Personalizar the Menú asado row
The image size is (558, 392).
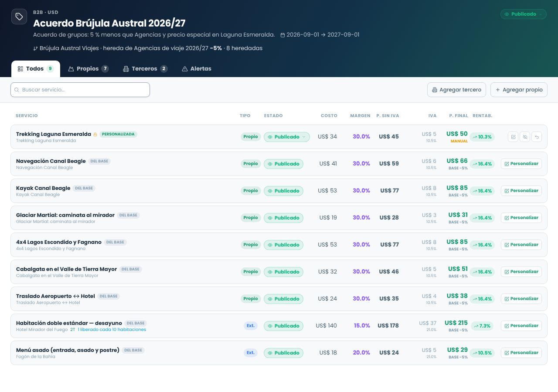point(521,353)
